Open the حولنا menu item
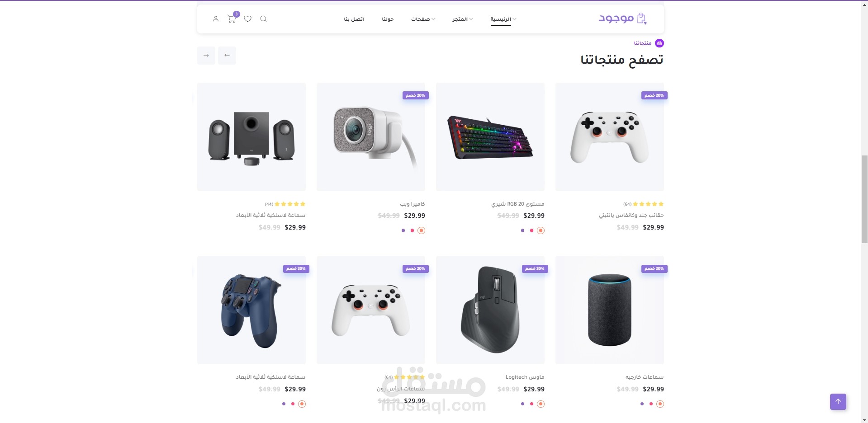 (x=388, y=19)
